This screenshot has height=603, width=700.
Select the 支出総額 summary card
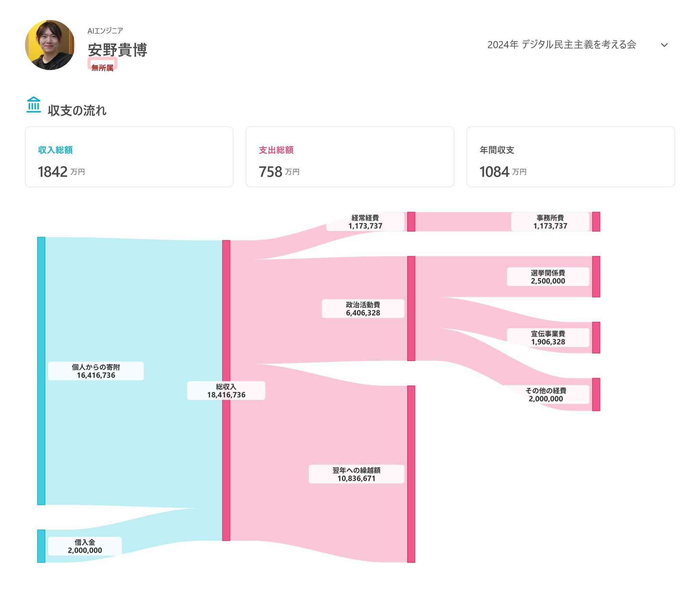pyautogui.click(x=350, y=157)
